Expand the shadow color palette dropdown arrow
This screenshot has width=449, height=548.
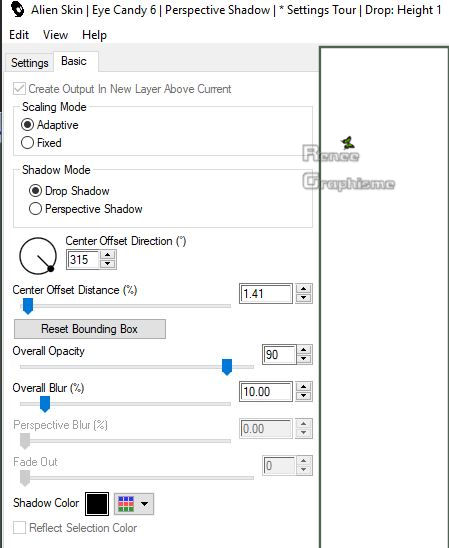point(144,504)
